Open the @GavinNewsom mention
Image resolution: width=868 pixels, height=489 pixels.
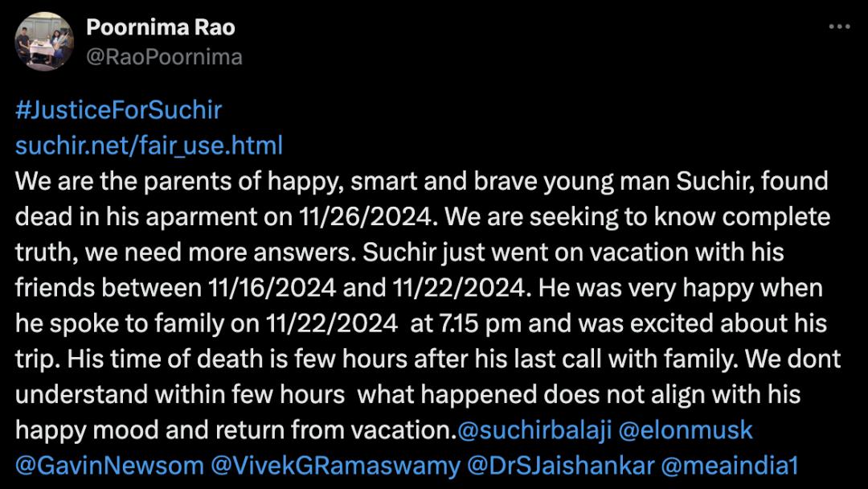(109, 466)
